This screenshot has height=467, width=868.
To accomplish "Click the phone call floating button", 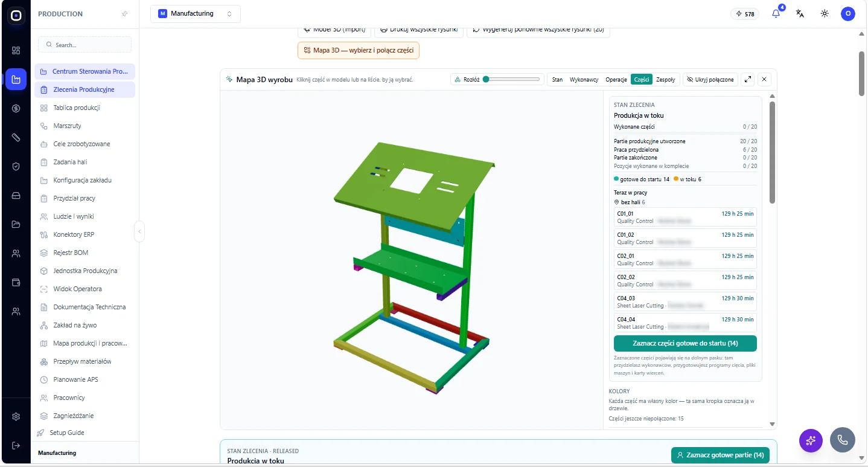I will pyautogui.click(x=842, y=440).
